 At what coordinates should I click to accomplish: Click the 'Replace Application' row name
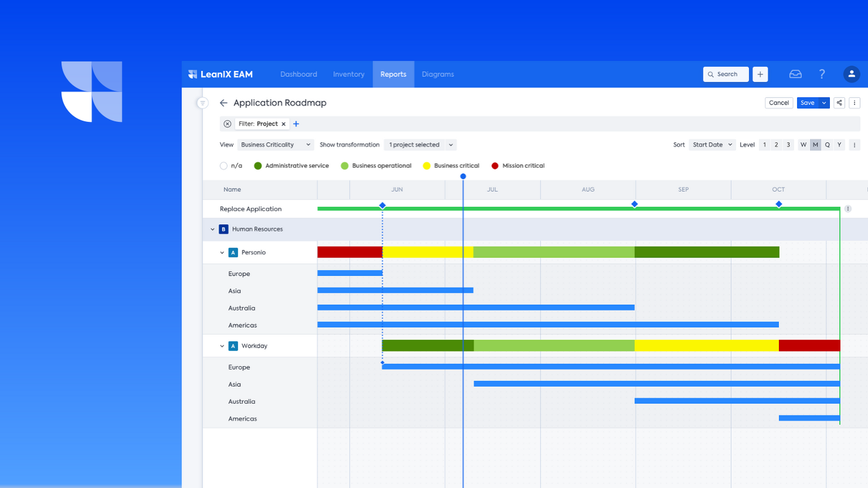click(250, 209)
